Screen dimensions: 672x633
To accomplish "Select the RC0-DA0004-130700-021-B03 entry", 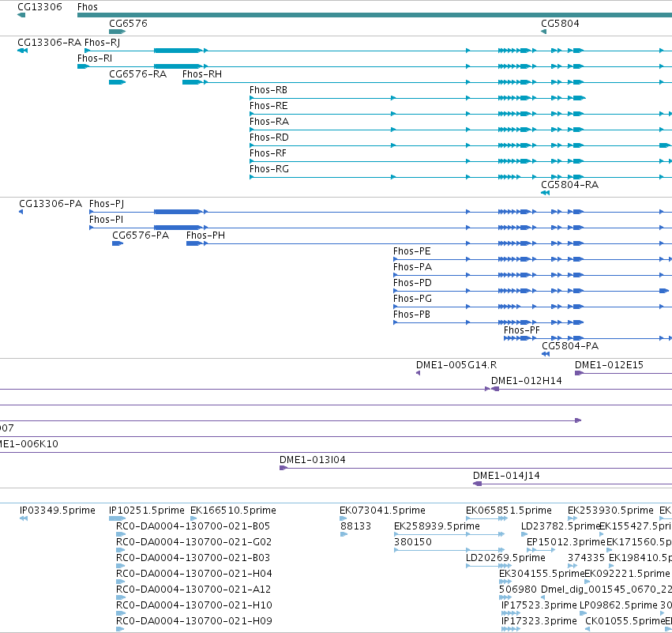I will tap(193, 558).
